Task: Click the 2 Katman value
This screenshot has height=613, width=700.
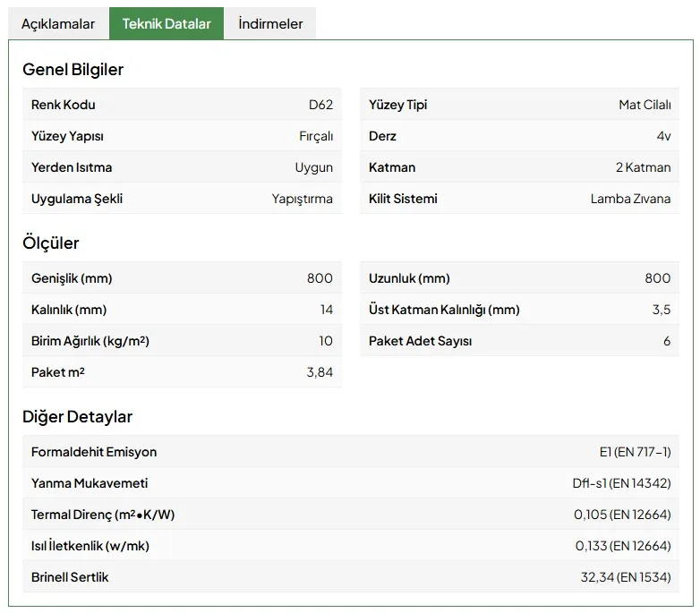Action: (x=643, y=167)
